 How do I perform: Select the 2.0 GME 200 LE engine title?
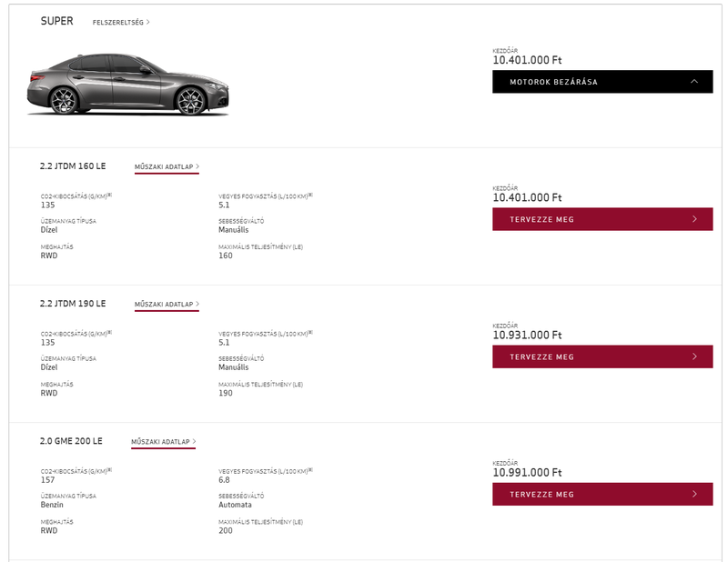[71, 441]
